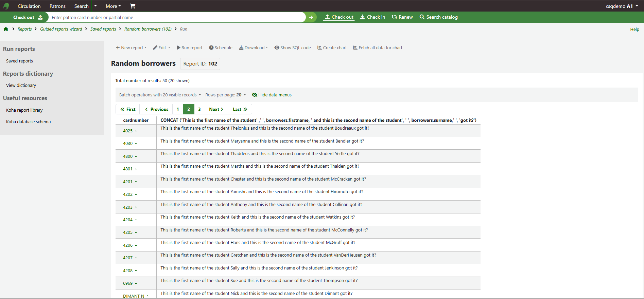Open View dictionary in sidebar
The width and height of the screenshot is (644, 299).
pos(21,86)
